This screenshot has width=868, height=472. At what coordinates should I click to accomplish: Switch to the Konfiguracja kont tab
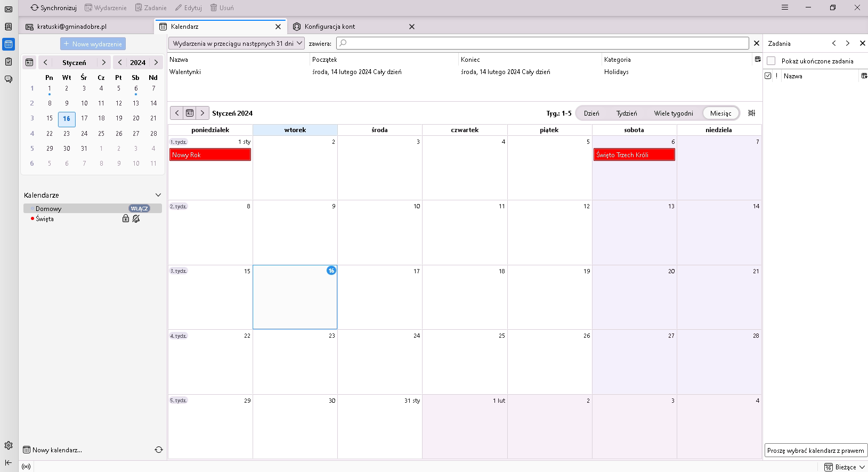329,27
